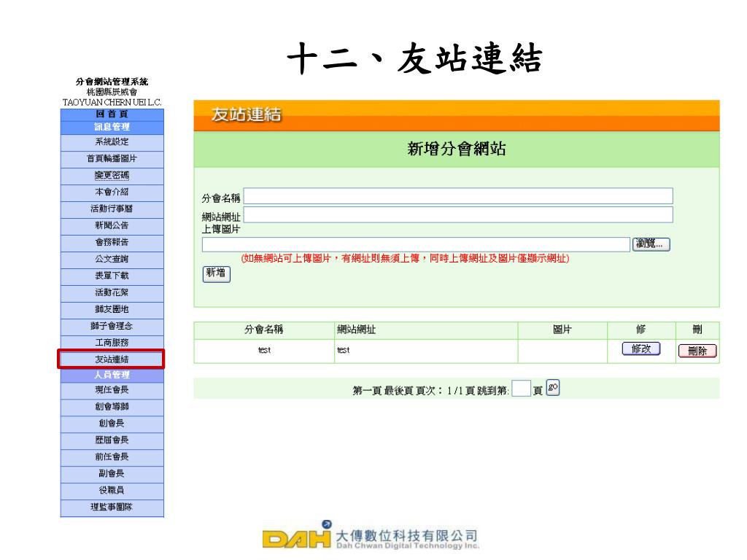
Task: Select 創會長 in sidebar
Action: pos(112,424)
